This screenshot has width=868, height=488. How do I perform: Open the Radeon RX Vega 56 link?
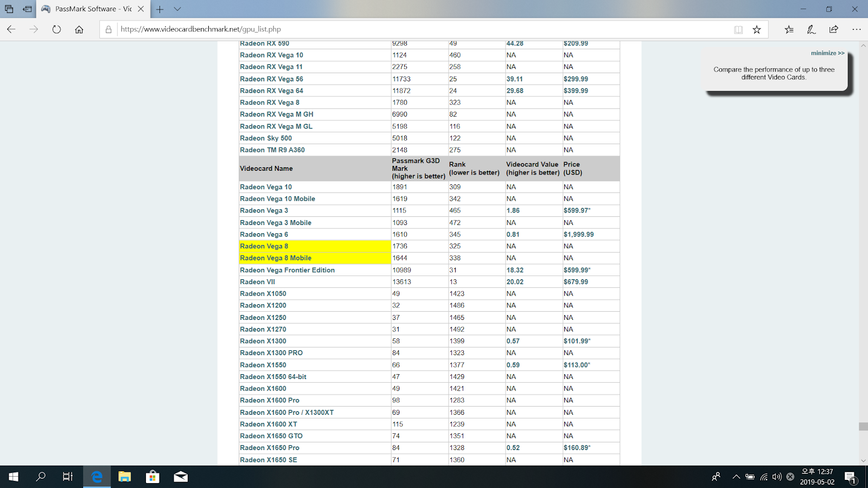pos(272,79)
